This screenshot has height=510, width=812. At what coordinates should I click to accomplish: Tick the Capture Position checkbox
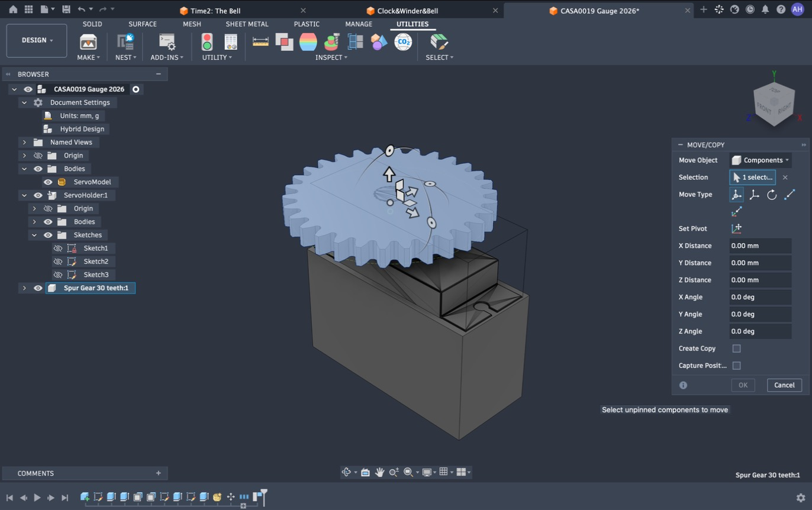pyautogui.click(x=736, y=366)
